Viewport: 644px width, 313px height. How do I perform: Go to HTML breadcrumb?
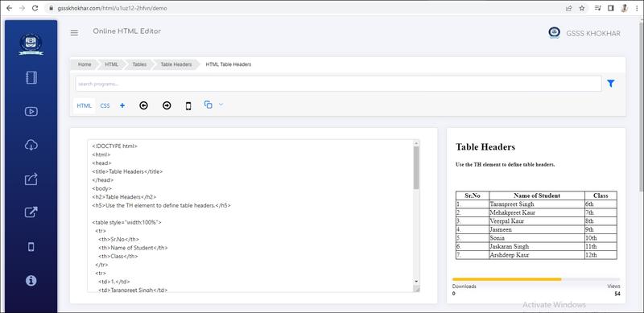111,64
